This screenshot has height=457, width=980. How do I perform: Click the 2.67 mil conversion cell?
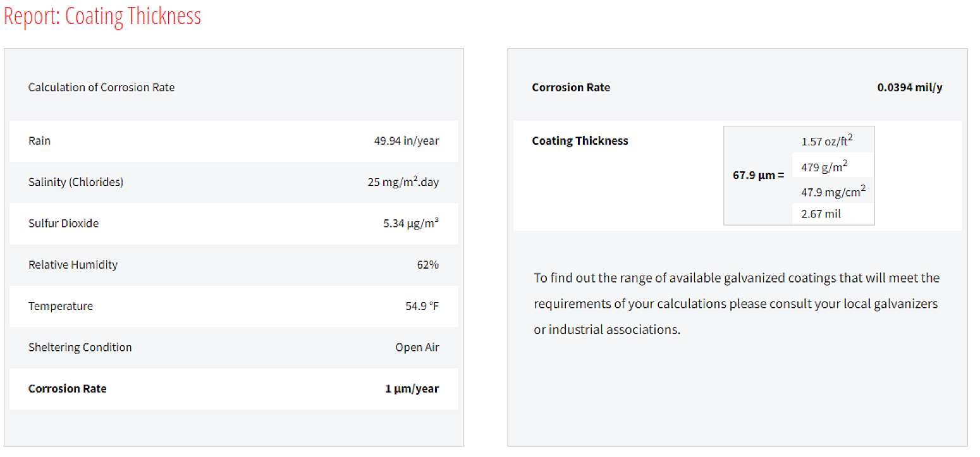click(x=821, y=214)
